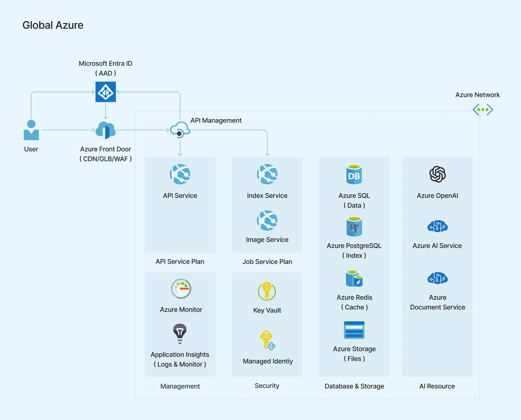This screenshot has height=420, width=521.
Task: Select the Azure AI Service icon
Action: tap(438, 226)
